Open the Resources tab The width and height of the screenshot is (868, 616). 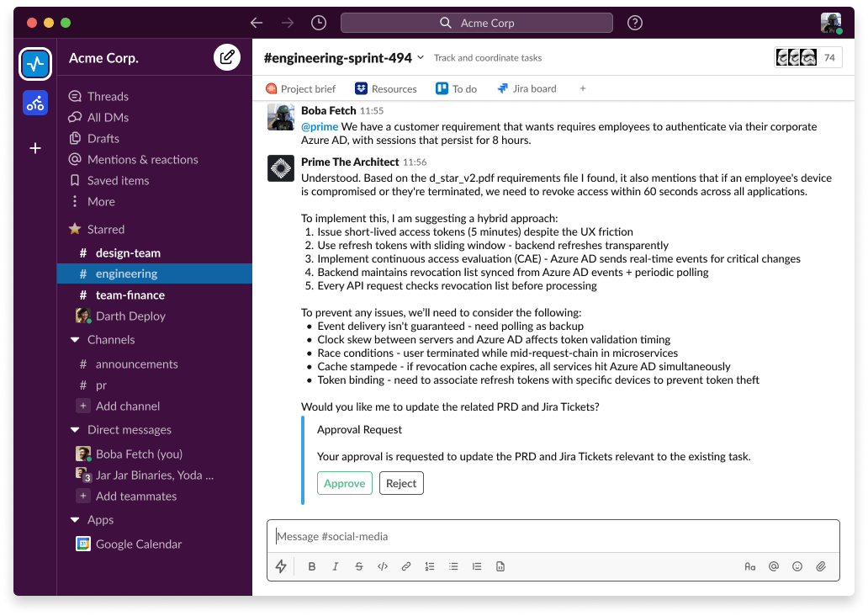(386, 88)
